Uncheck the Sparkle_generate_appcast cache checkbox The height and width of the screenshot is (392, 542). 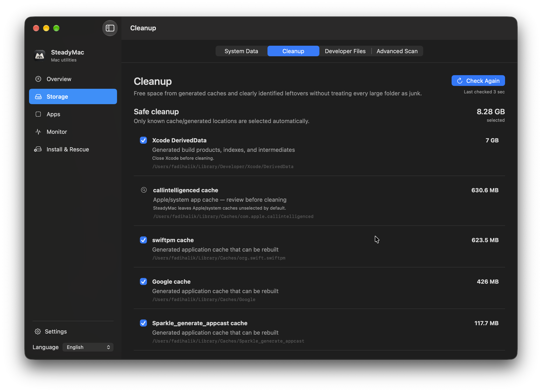point(143,323)
